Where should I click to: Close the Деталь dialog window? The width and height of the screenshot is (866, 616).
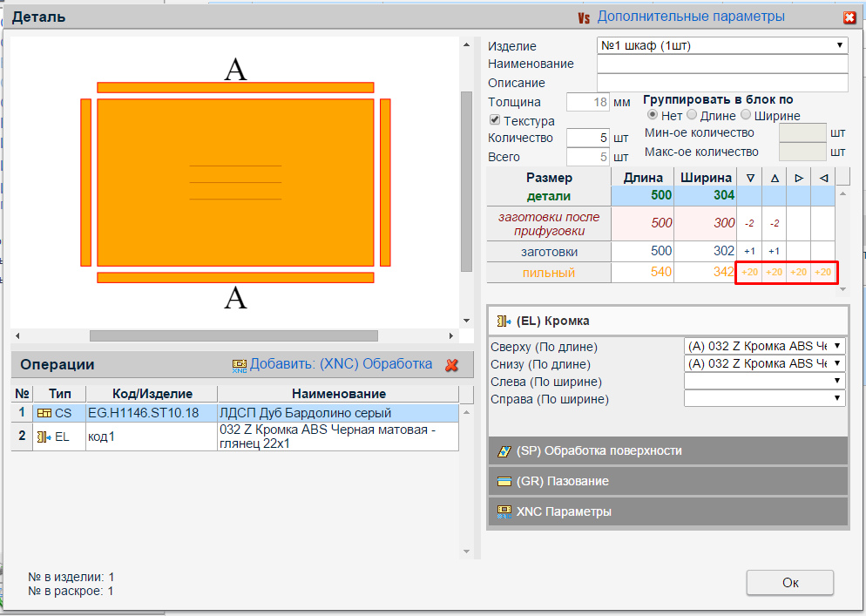(x=849, y=17)
